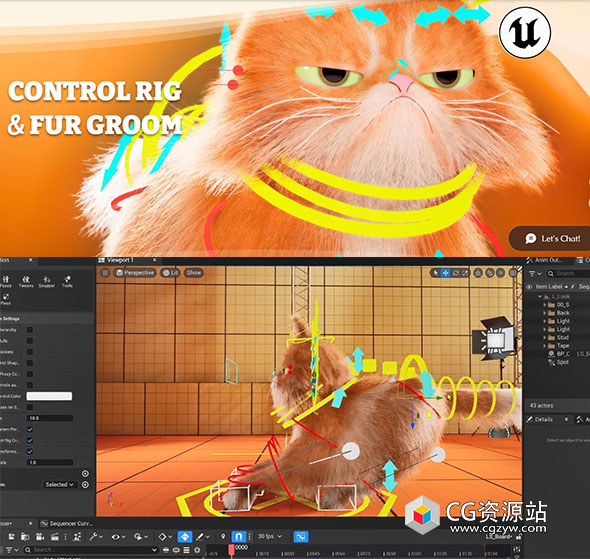
Task: Sort the outliner by Item Label header
Action: point(549,287)
